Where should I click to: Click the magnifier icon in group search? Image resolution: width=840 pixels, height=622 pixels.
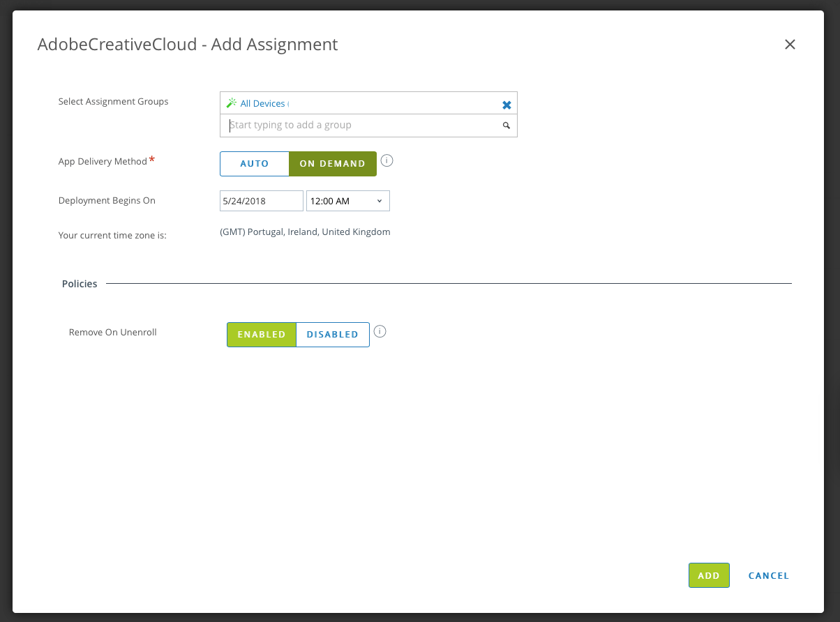[507, 126]
